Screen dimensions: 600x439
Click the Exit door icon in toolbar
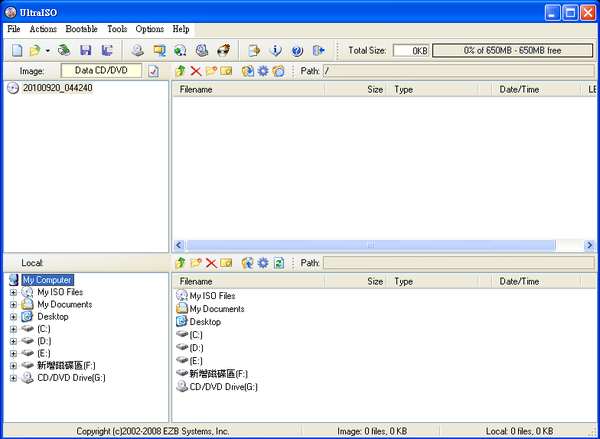coord(318,50)
